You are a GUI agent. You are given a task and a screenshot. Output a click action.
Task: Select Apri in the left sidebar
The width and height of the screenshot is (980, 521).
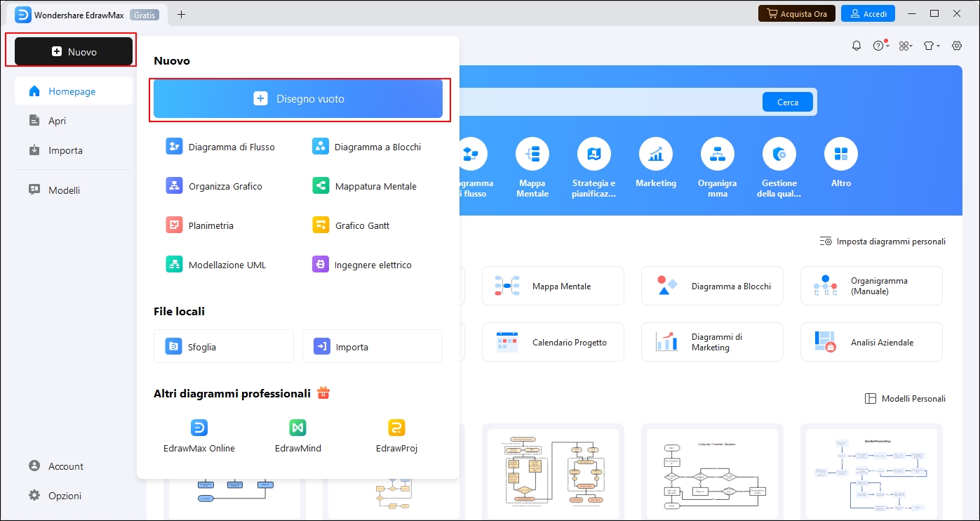click(x=74, y=121)
